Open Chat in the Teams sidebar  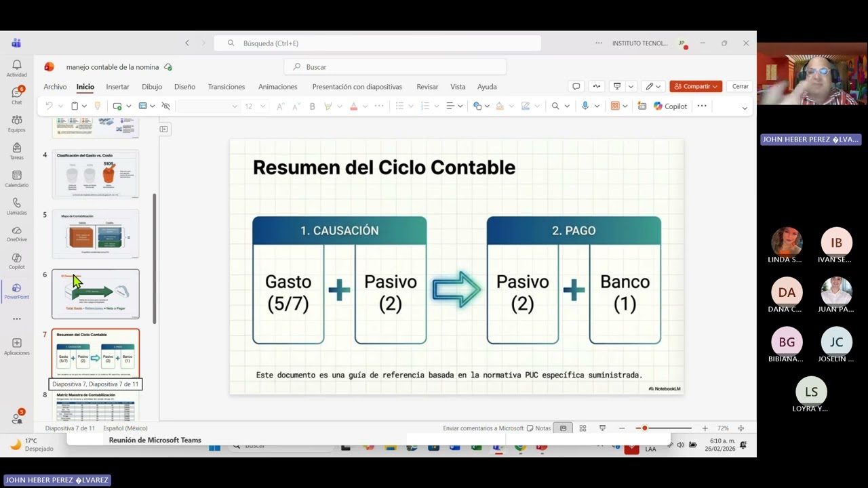[x=16, y=96]
